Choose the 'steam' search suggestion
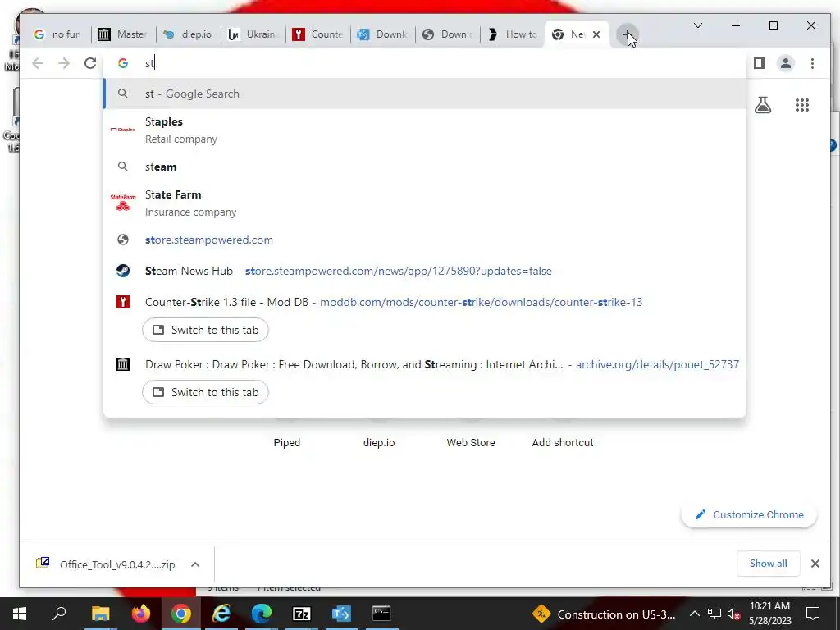This screenshot has height=630, width=840. 425,167
